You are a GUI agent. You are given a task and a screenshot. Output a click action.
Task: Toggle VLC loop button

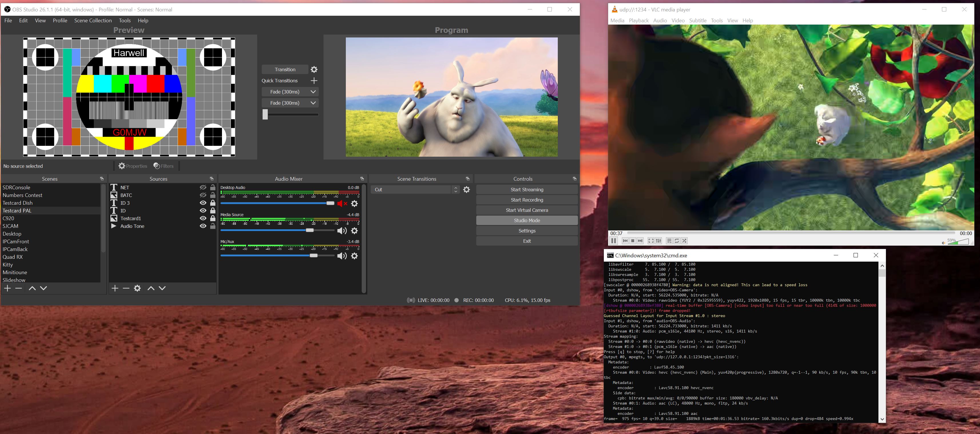[677, 241]
